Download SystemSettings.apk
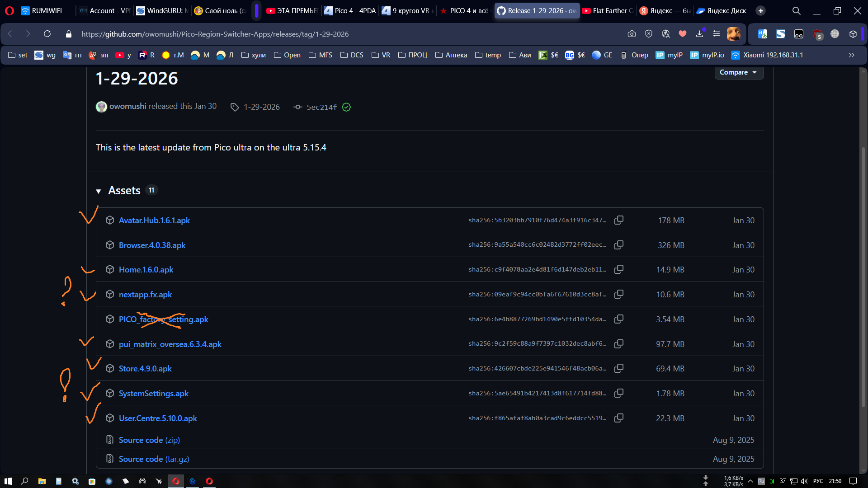This screenshot has height=488, width=868. pyautogui.click(x=154, y=394)
